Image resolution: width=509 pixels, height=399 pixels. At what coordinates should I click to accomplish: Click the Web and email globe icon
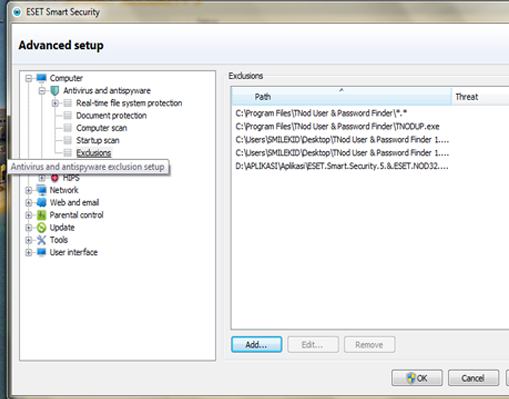pyautogui.click(x=42, y=203)
